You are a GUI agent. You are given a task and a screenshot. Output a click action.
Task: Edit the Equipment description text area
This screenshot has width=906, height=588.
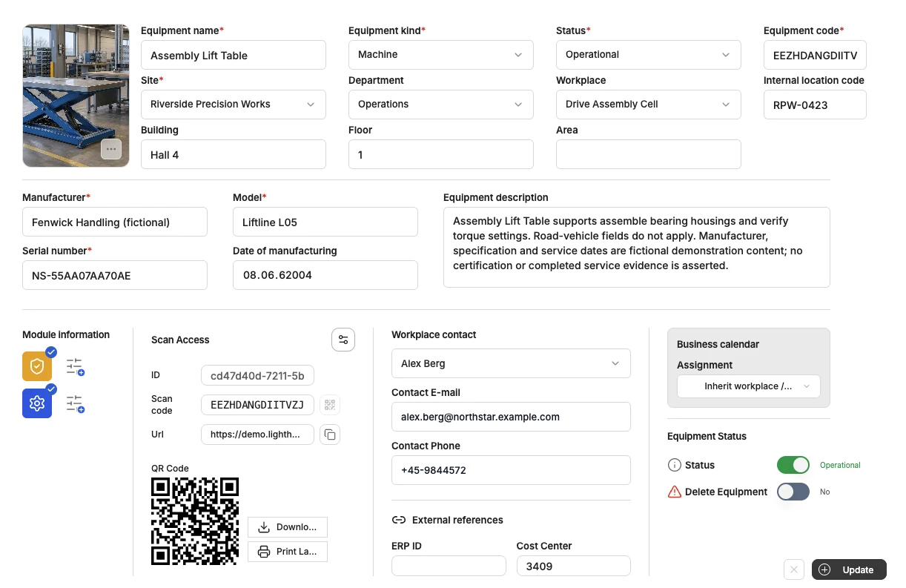[637, 247]
